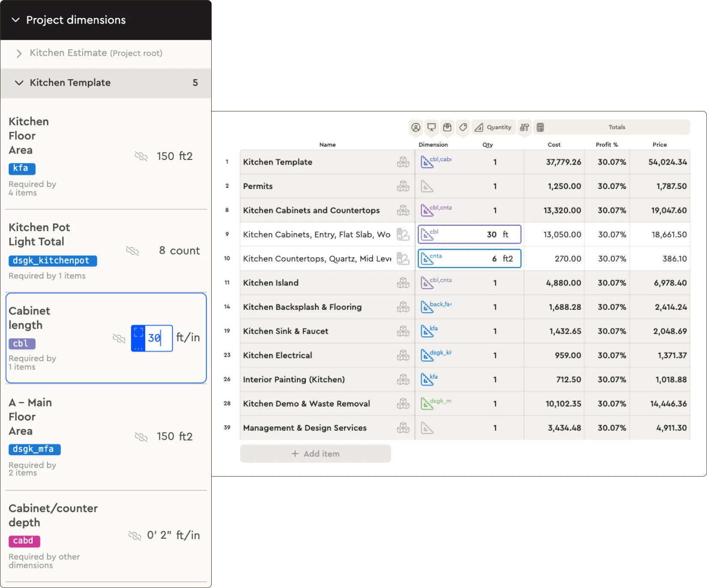Viewport: 707px width, 588px height.
Task: Click item type icon on Kitchen Cabinets Entry row
Action: point(403,234)
